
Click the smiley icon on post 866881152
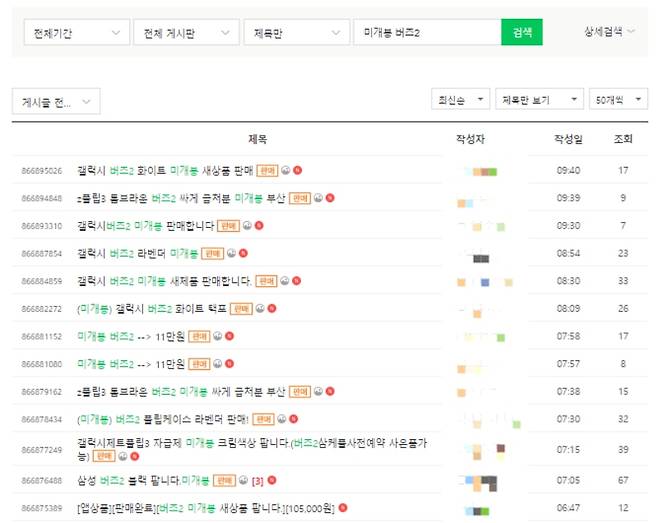click(218, 336)
